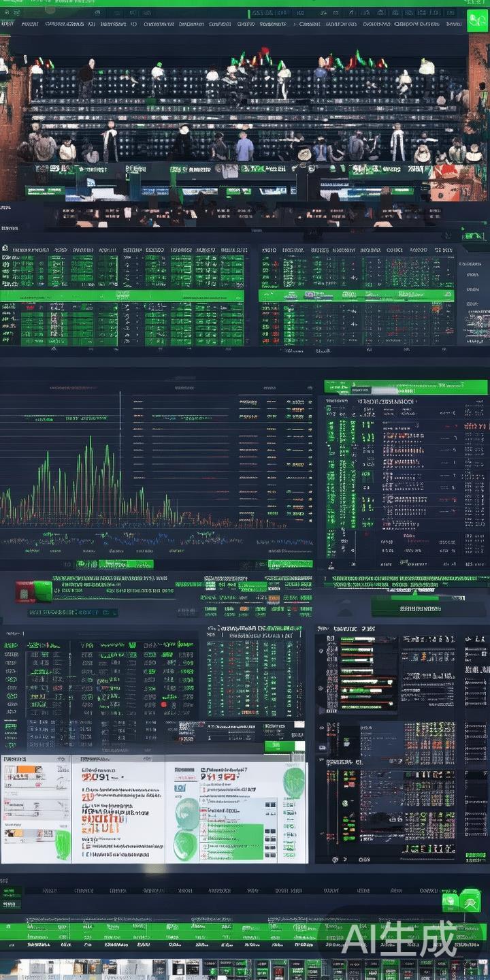Viewport: 490px width, 980px height.
Task: Expand the green highlighted row in right market table
Action: [x=357, y=295]
